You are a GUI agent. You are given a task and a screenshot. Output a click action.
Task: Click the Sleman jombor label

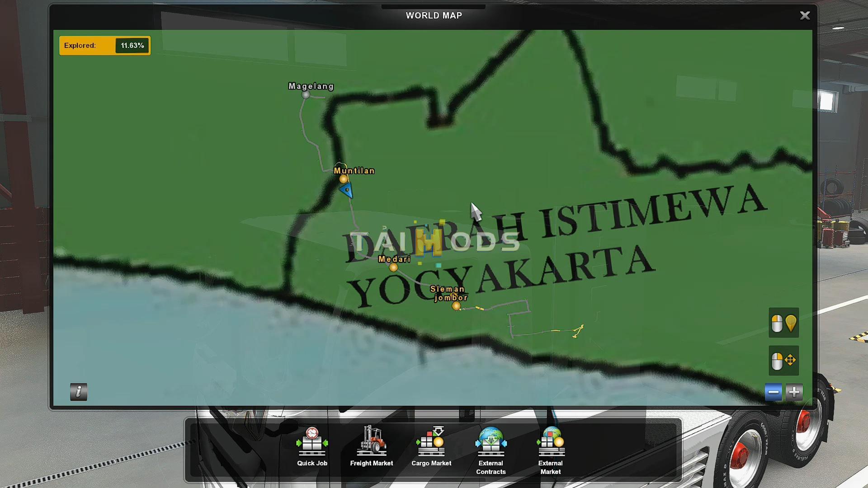pos(448,293)
